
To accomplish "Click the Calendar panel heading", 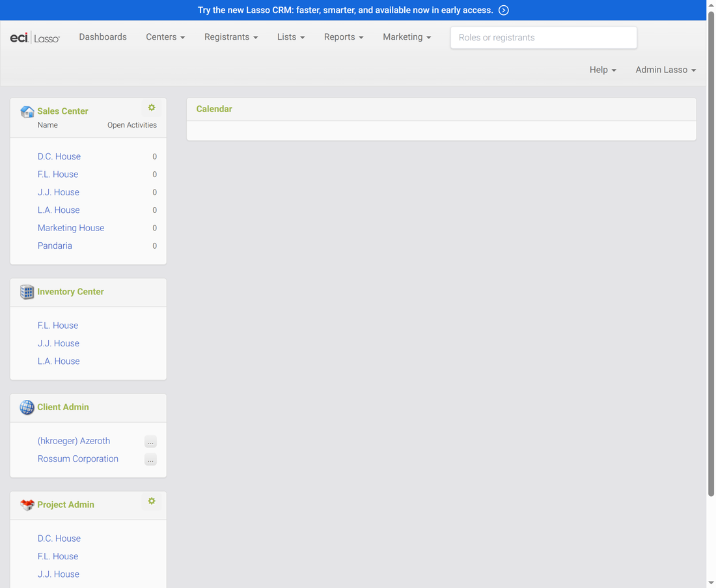I will 214,109.
